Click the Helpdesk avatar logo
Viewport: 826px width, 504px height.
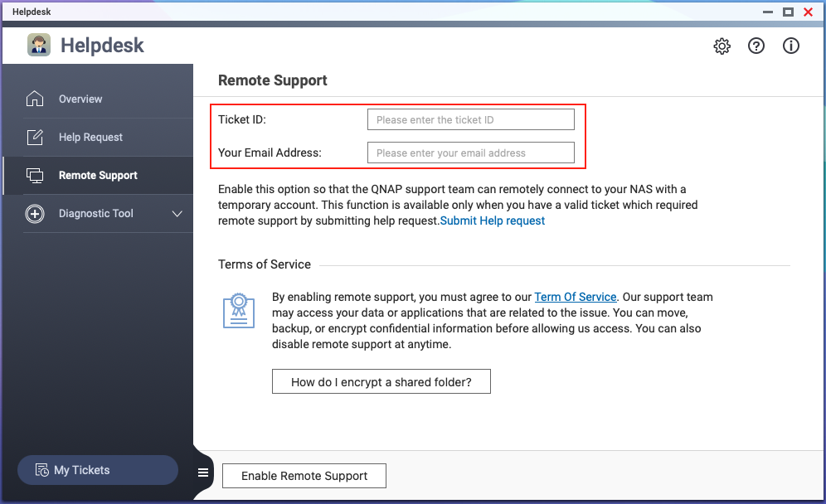pyautogui.click(x=39, y=45)
